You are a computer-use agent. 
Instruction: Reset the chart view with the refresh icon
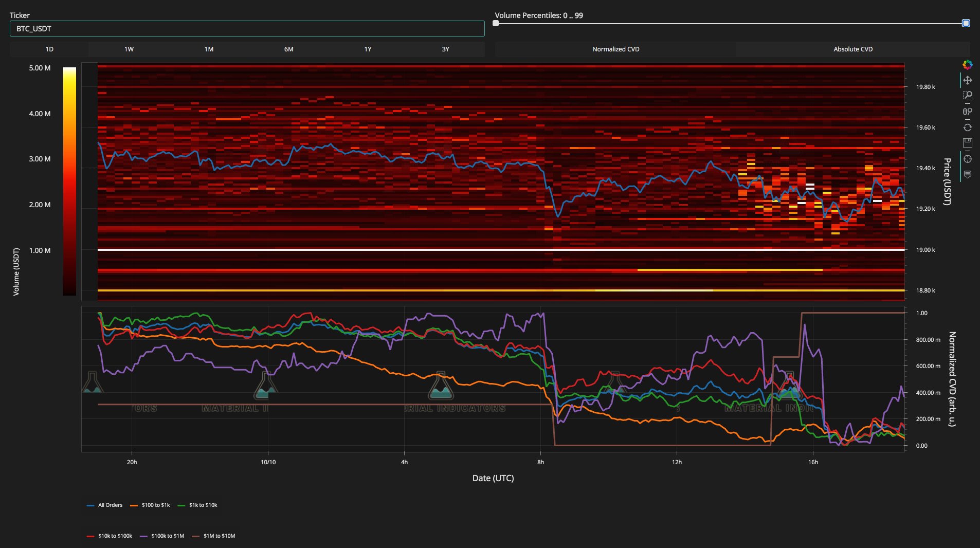[x=969, y=127]
